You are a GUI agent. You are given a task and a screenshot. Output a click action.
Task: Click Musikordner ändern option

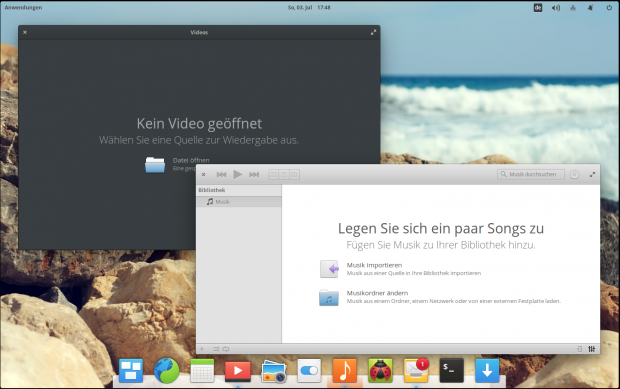[x=440, y=297]
